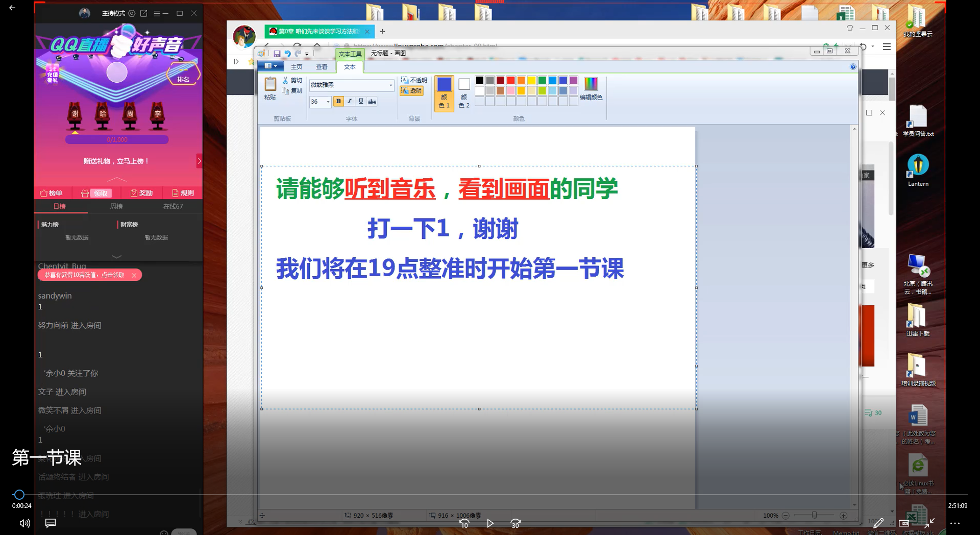Select the 颜色 2 background color box
This screenshot has height=535, width=980.
(464, 93)
